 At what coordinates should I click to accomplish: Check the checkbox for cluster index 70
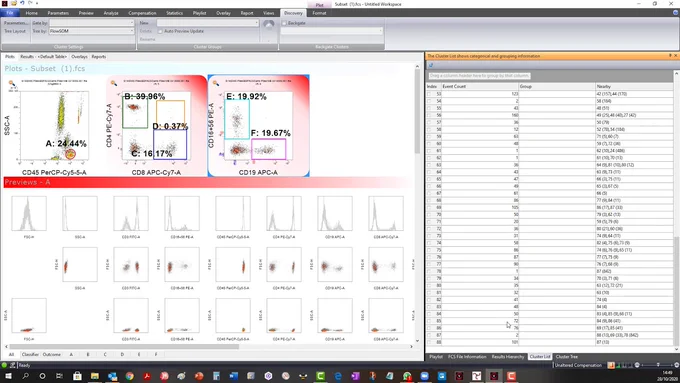tap(429, 214)
